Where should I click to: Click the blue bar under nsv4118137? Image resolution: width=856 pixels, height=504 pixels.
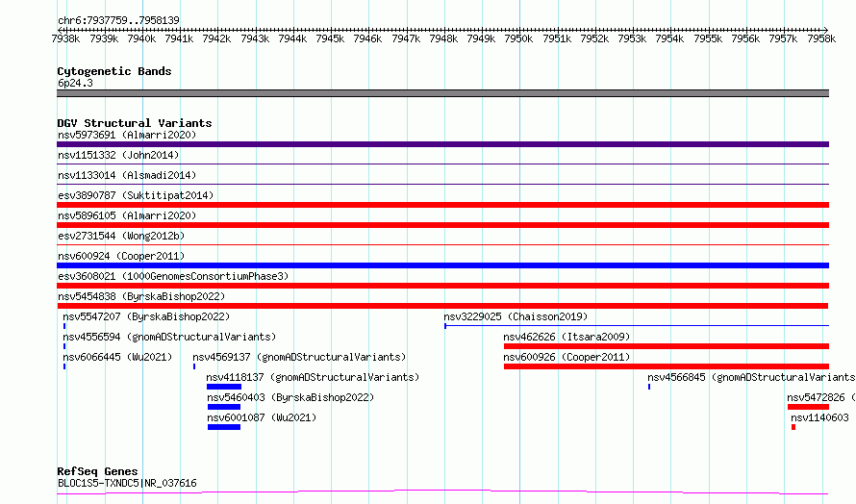coord(224,387)
